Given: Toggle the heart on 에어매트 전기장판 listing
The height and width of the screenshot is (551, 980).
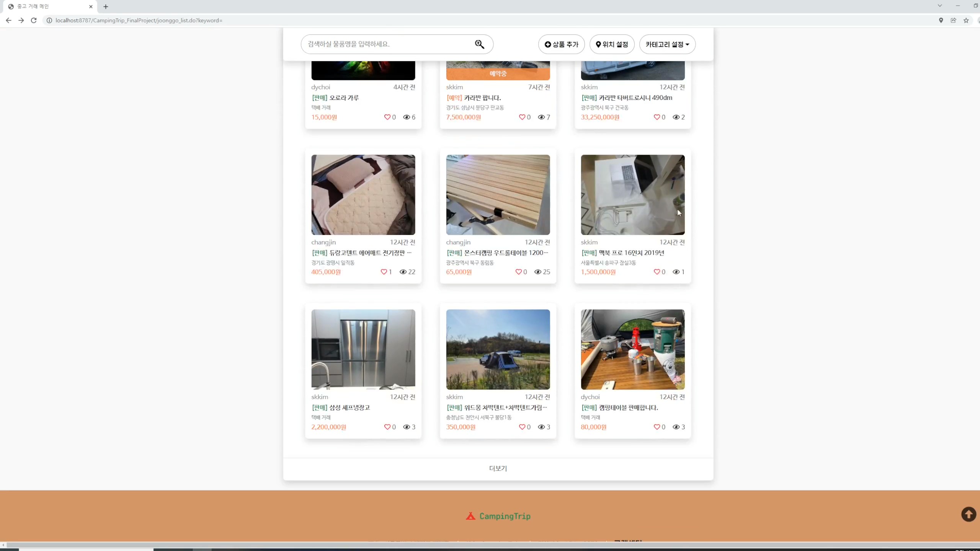Looking at the screenshot, I should coord(384,272).
